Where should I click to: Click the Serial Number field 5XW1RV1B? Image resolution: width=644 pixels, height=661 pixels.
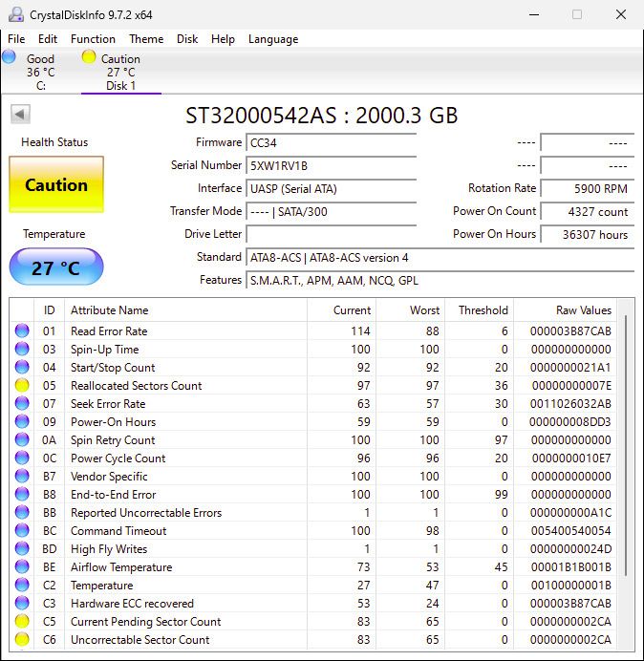tap(331, 165)
